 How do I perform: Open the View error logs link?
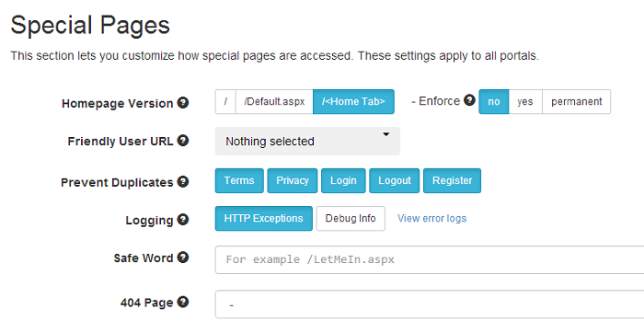[x=431, y=218]
